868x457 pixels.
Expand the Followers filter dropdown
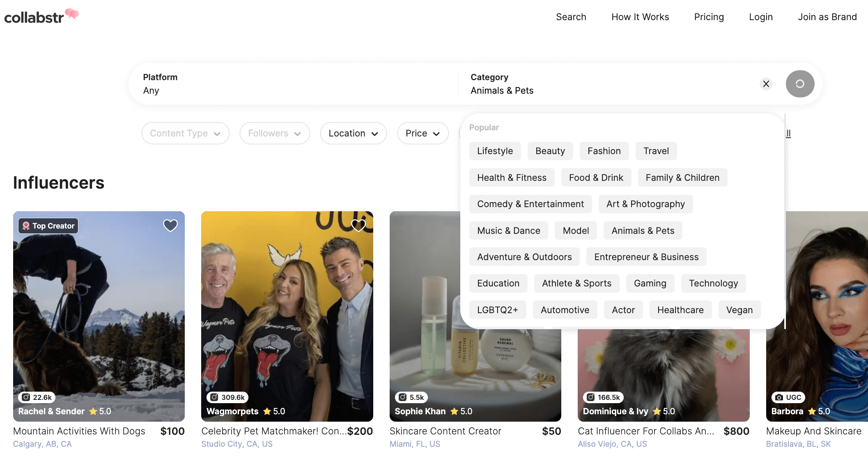274,133
